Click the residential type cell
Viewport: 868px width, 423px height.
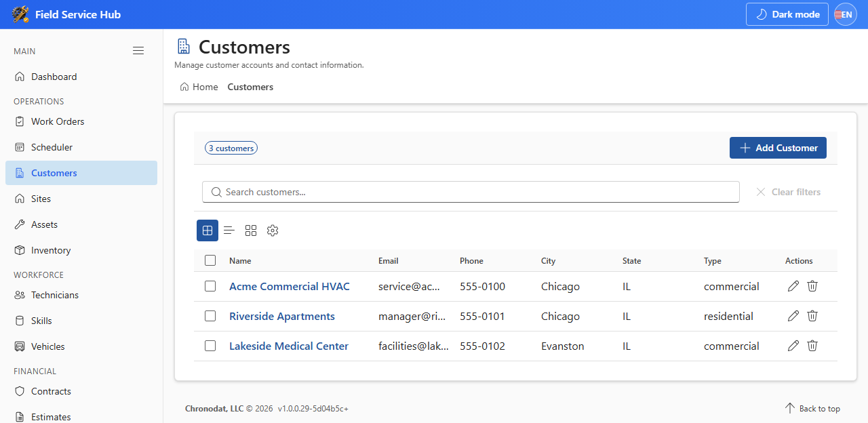(728, 316)
